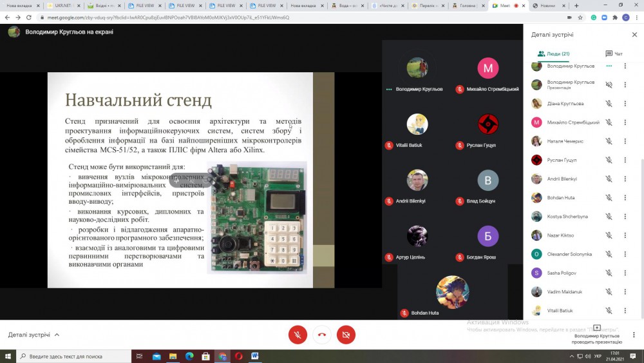Open more options for Наталя Чемерис
Screen dimensions: 644x363
625,141
